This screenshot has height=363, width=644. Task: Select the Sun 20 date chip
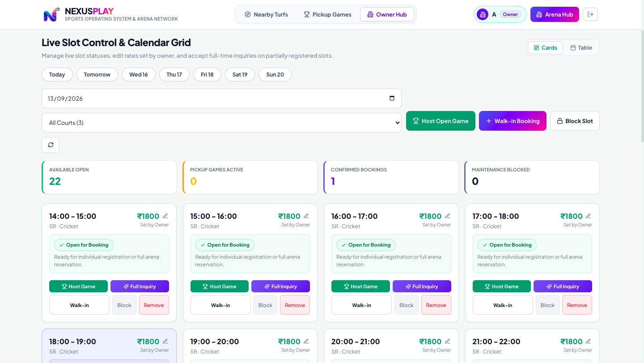click(x=275, y=74)
